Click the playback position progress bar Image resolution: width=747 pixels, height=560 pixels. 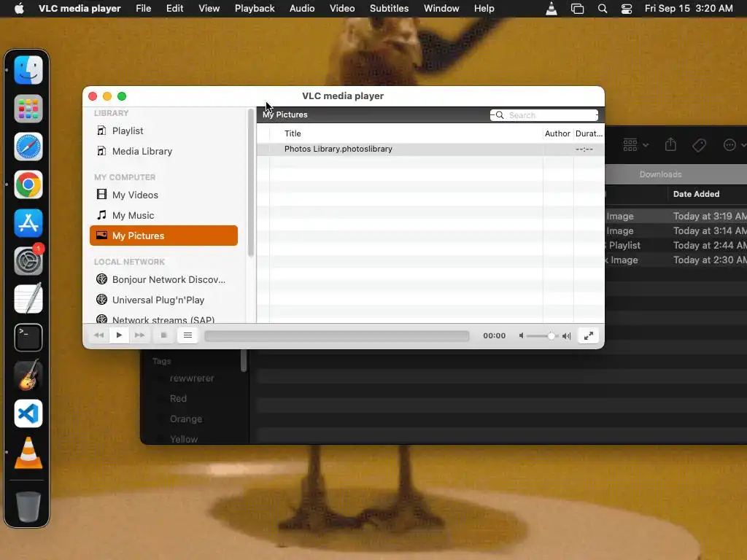click(x=337, y=335)
